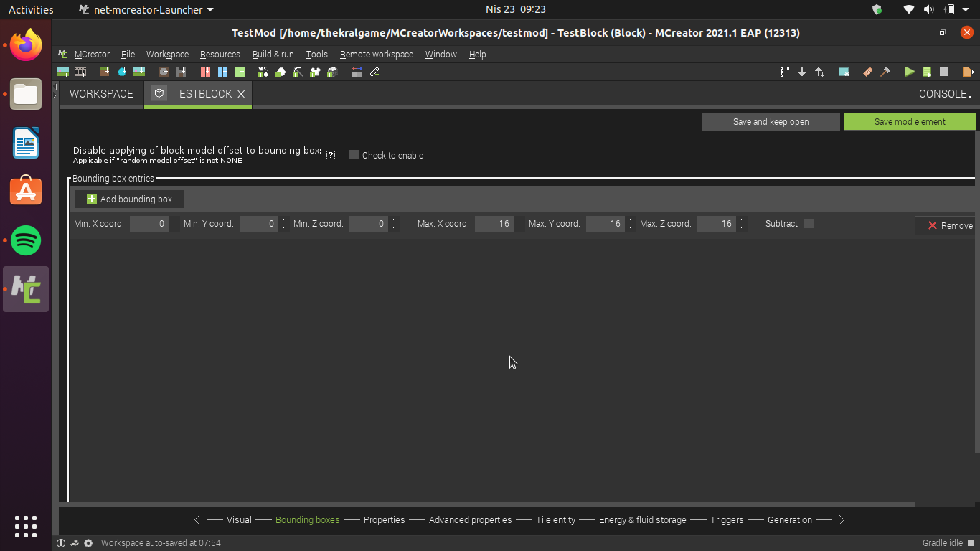Click the Create animated texture filmstrip icon
Image resolution: width=980 pixels, height=551 pixels.
pos(80,72)
